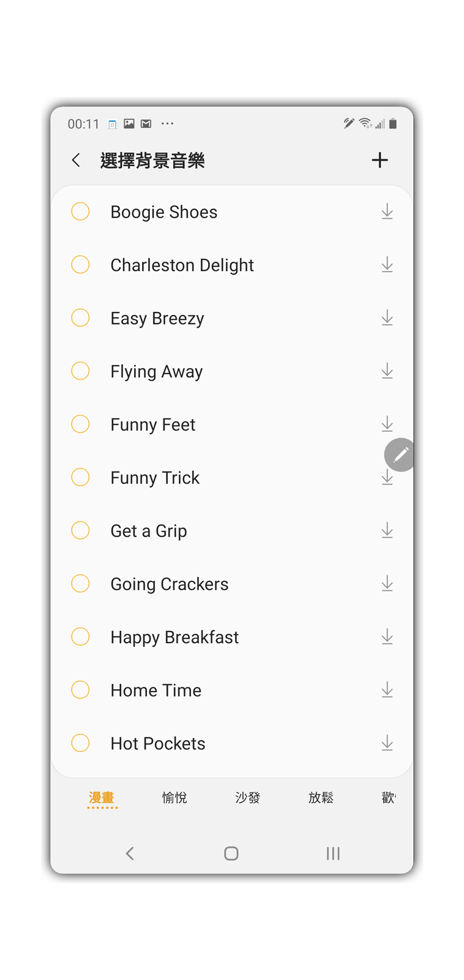The width and height of the screenshot is (464, 980).
Task: Select the Going Crackers radio button
Action: [80, 584]
